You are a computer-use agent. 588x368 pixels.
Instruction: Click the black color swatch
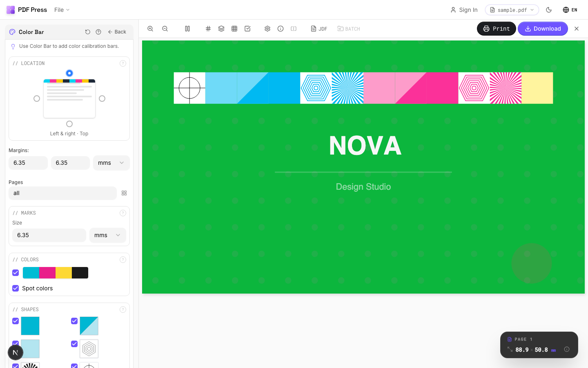tap(80, 273)
